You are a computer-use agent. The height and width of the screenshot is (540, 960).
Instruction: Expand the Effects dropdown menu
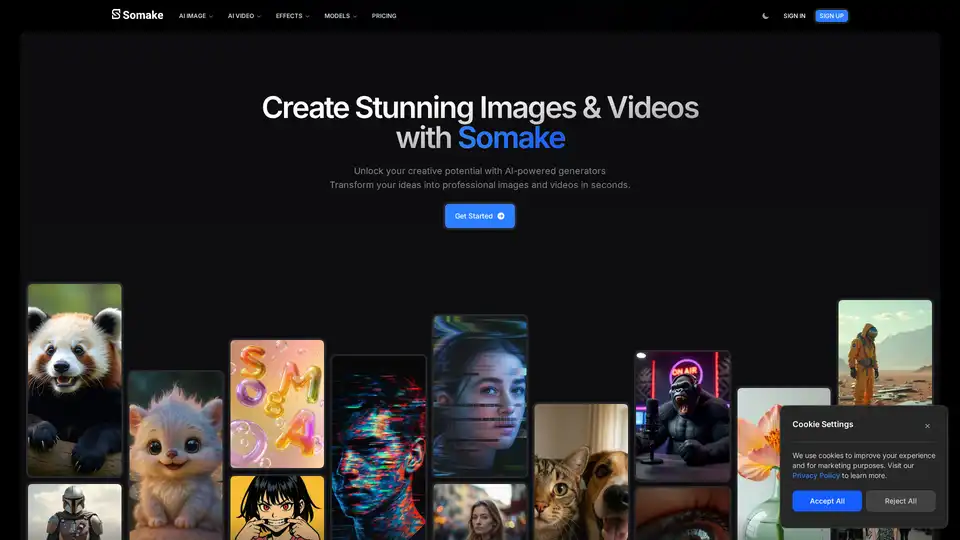[292, 16]
